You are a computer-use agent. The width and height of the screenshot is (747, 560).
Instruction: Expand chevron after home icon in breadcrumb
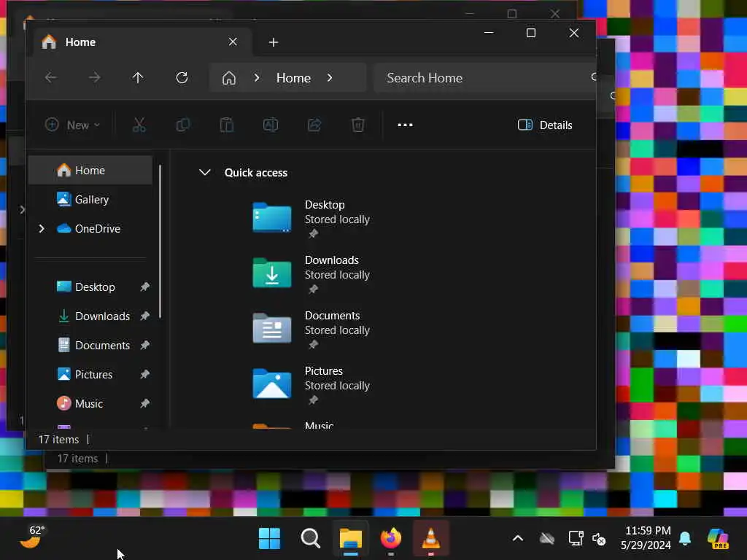point(257,77)
